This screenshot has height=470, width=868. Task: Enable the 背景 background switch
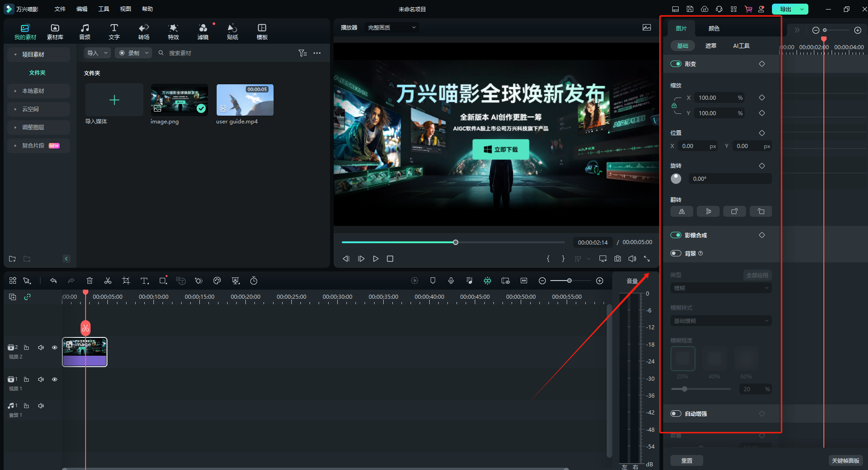click(676, 253)
